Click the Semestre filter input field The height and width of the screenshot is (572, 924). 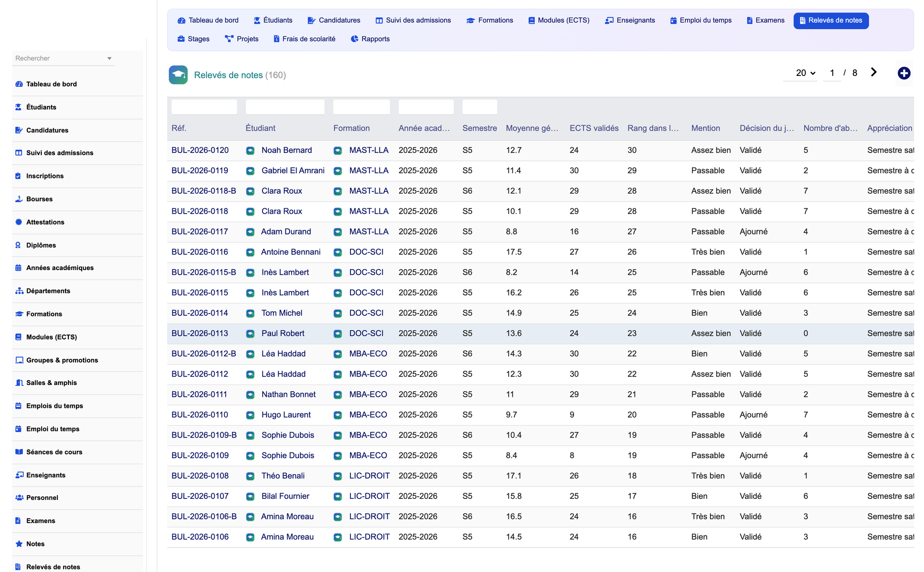click(480, 107)
